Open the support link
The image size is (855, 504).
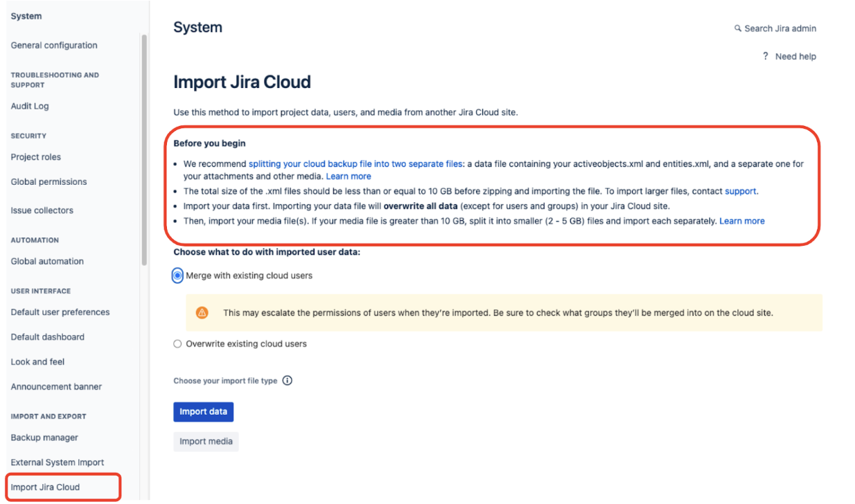741,191
